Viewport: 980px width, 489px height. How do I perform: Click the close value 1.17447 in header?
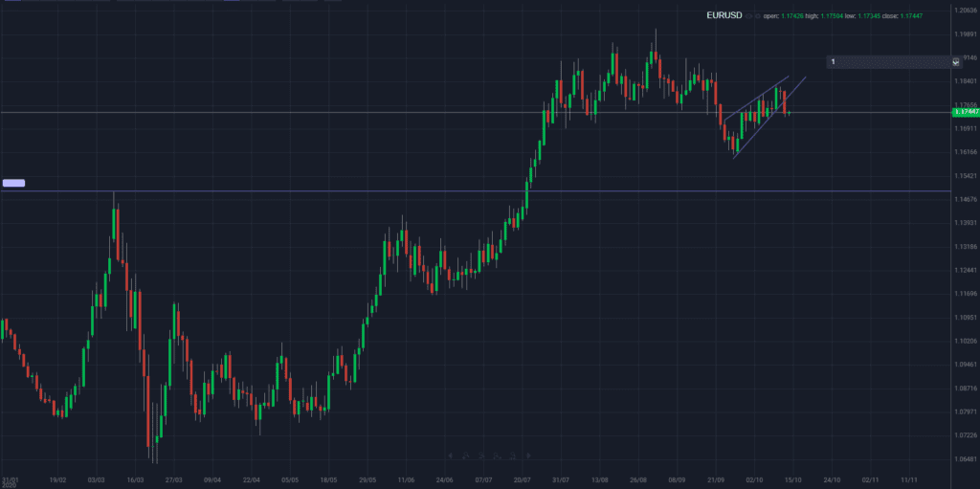point(911,15)
